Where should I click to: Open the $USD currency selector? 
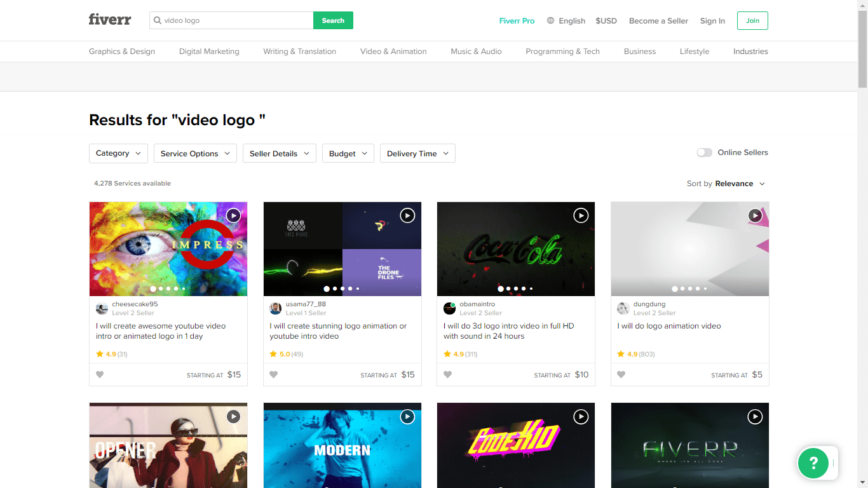[x=606, y=20]
